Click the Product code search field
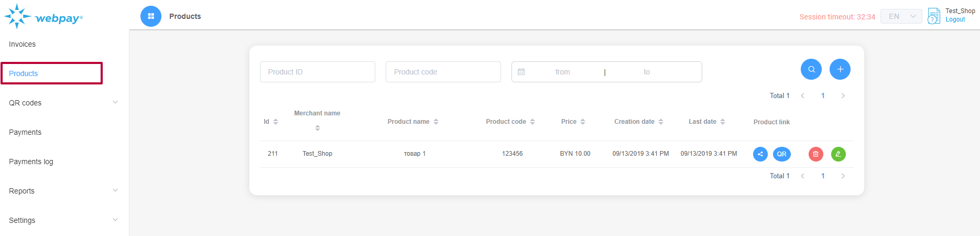This screenshot has height=236, width=980. pos(443,72)
